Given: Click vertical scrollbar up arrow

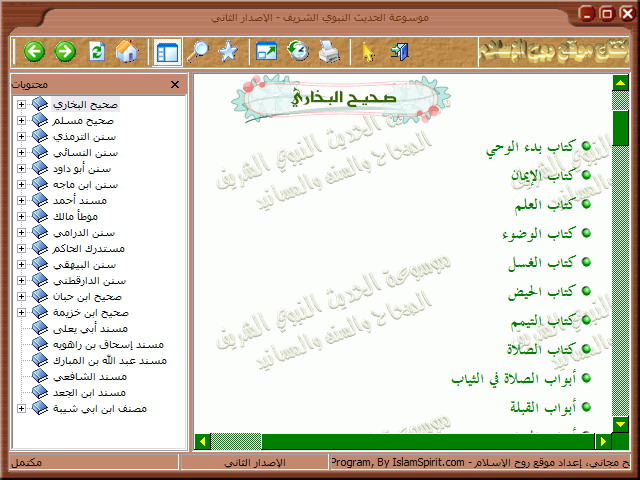Looking at the screenshot, I should [620, 83].
